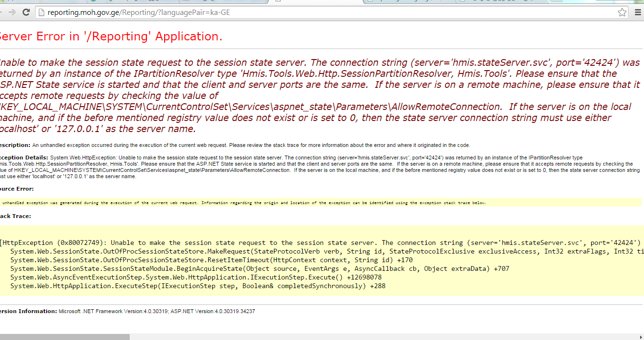Click the 'Description:' label text

point(14,145)
